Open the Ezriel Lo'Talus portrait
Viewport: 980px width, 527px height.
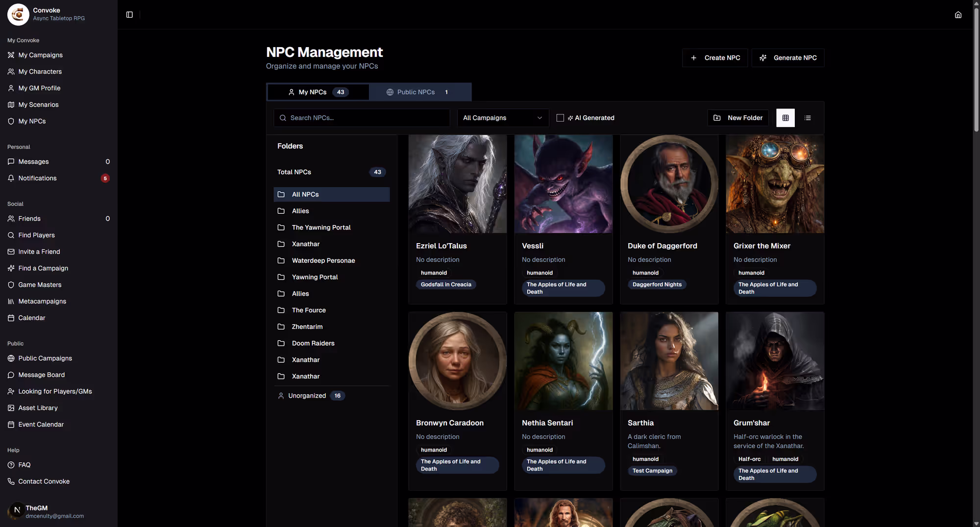click(x=458, y=184)
